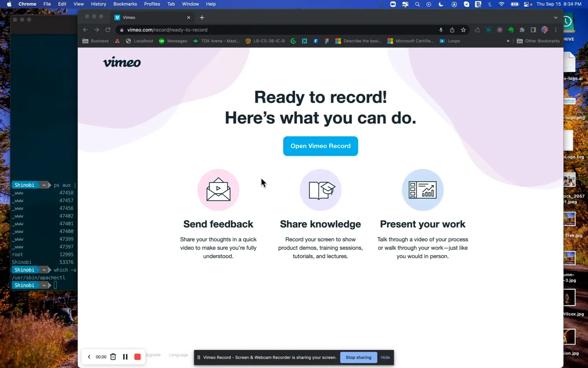Reload the Vimeo page
The height and width of the screenshot is (368, 588).
108,30
